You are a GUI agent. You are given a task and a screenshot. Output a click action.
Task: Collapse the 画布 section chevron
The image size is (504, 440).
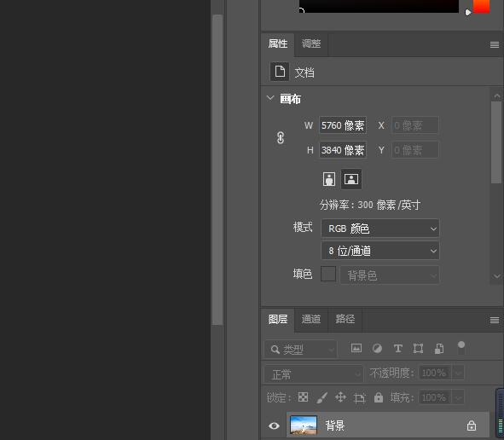point(270,98)
